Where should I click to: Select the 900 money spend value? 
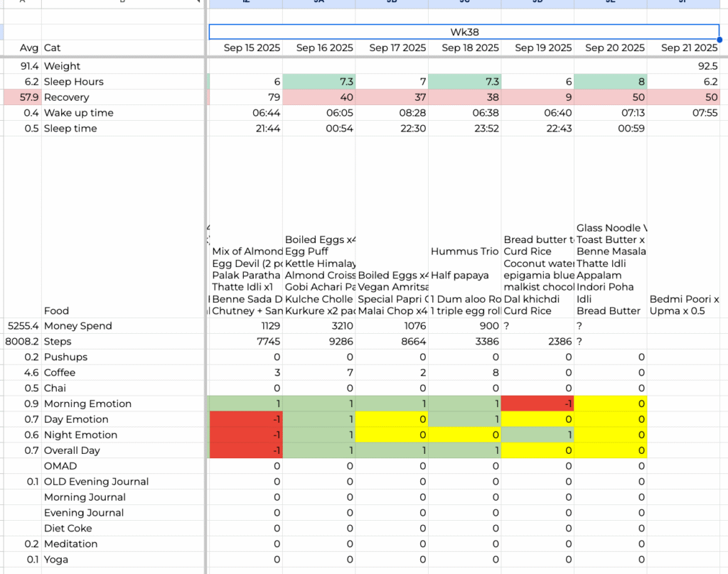[x=465, y=326]
